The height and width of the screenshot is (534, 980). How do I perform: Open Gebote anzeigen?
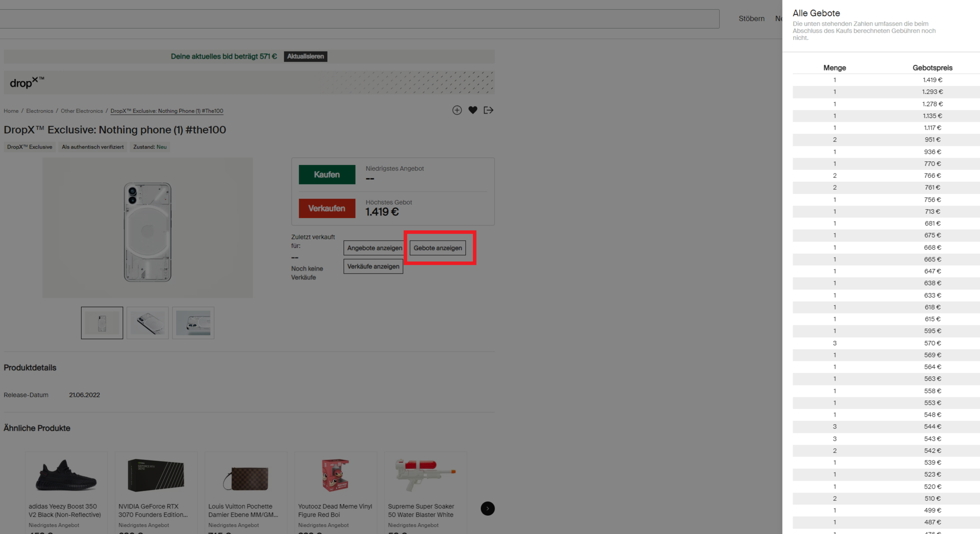(437, 248)
